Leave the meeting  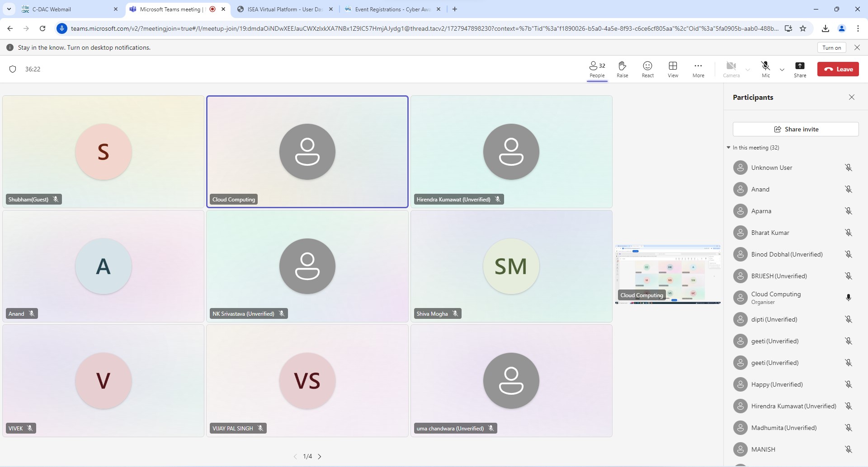coord(838,69)
